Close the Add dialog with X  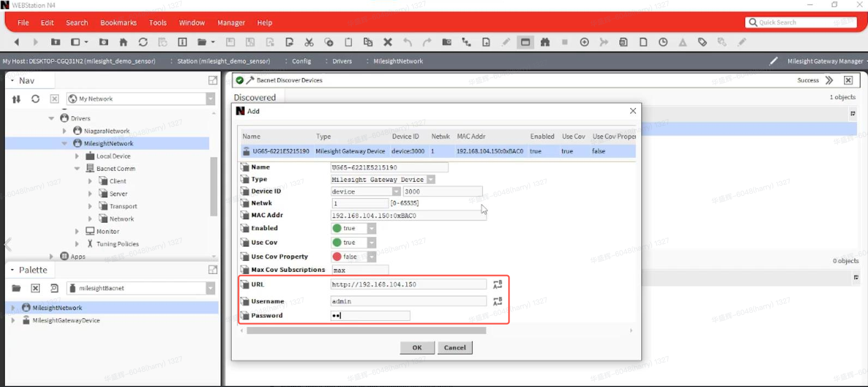tap(633, 111)
